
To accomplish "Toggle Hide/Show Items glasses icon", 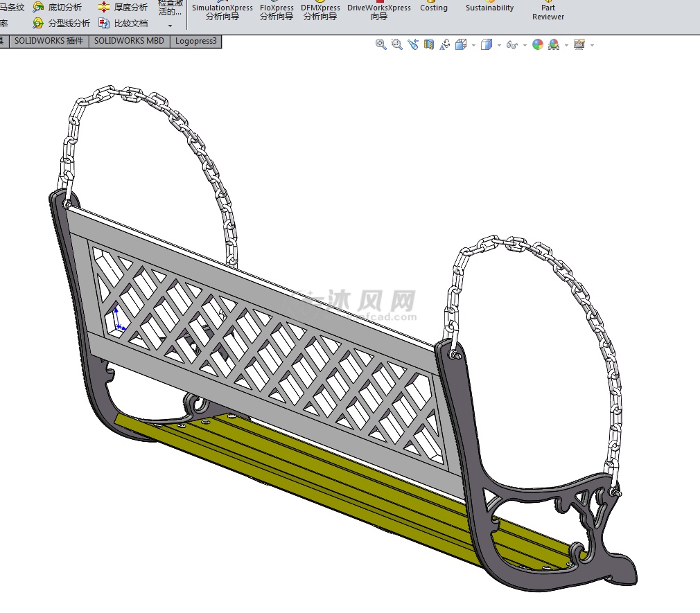I will tap(512, 45).
